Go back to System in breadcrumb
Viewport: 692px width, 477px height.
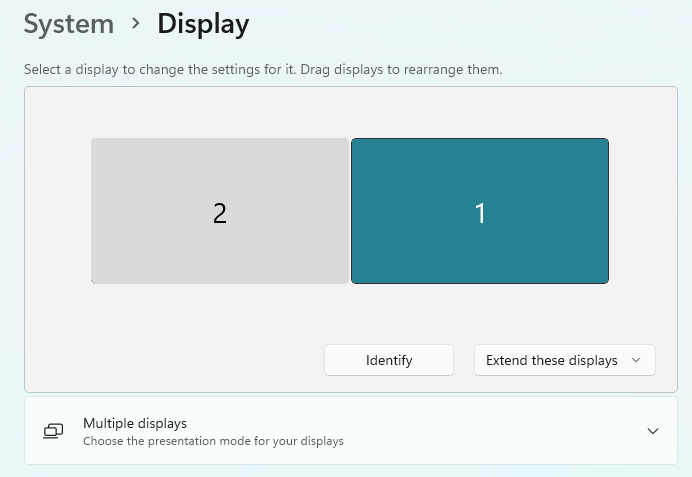[x=69, y=24]
